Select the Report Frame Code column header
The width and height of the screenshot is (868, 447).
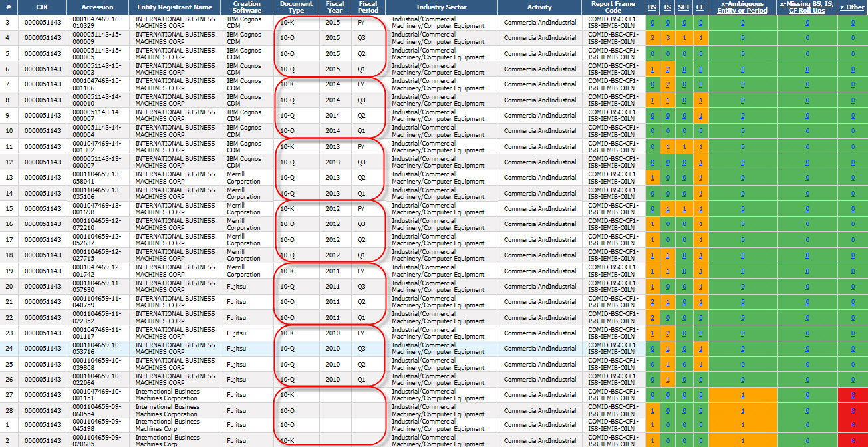coord(613,7)
